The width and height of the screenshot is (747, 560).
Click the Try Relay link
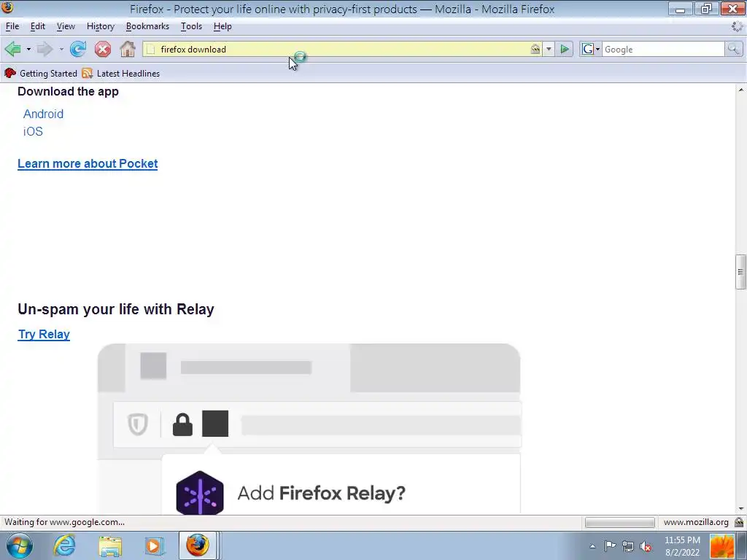coord(44,334)
